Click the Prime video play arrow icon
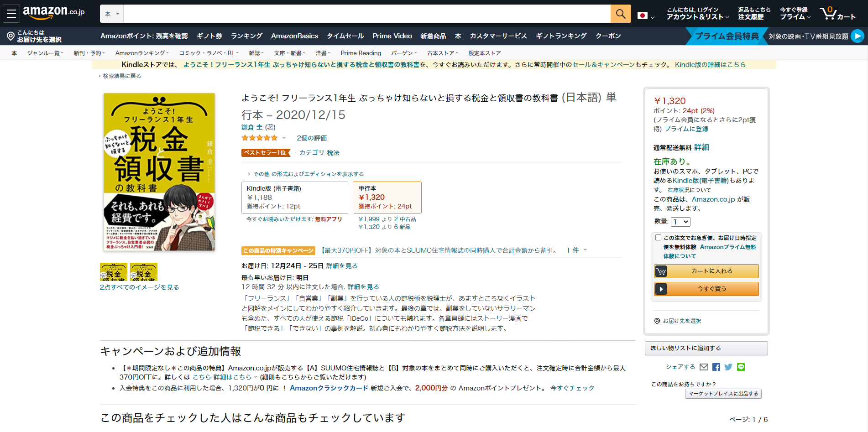The width and height of the screenshot is (868, 432). click(858, 36)
